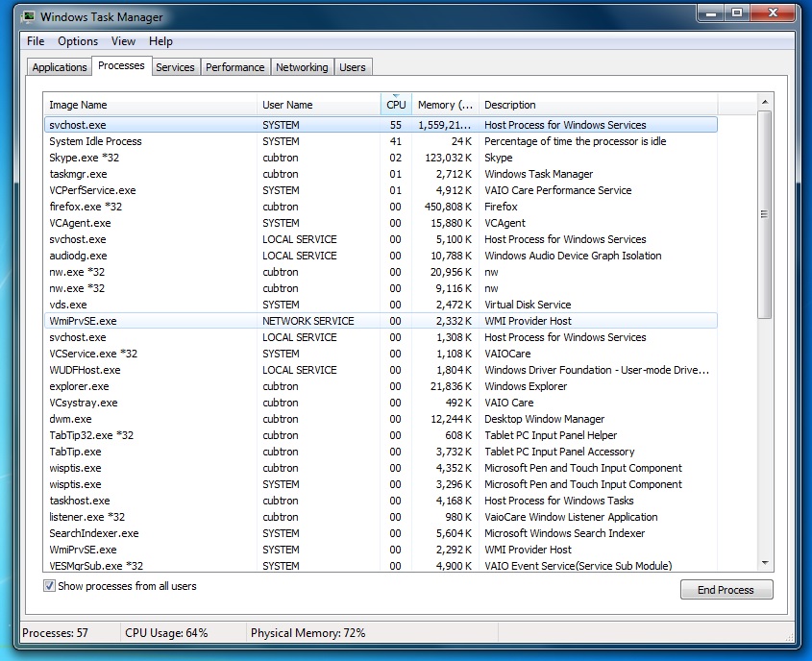Toggle Show processes from all users checkbox
The width and height of the screenshot is (812, 661).
pyautogui.click(x=50, y=586)
